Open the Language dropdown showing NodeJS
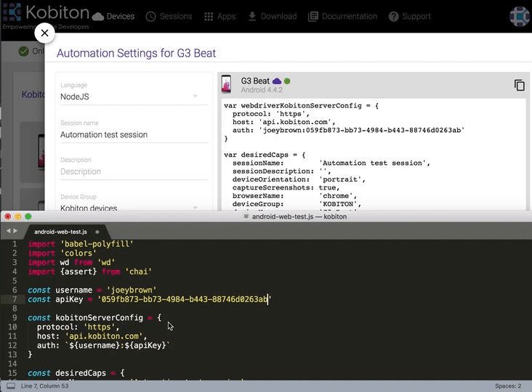532x392 pixels. click(x=134, y=97)
